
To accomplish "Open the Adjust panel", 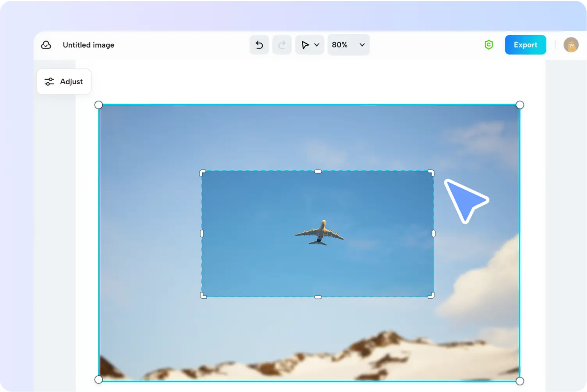I will click(64, 82).
